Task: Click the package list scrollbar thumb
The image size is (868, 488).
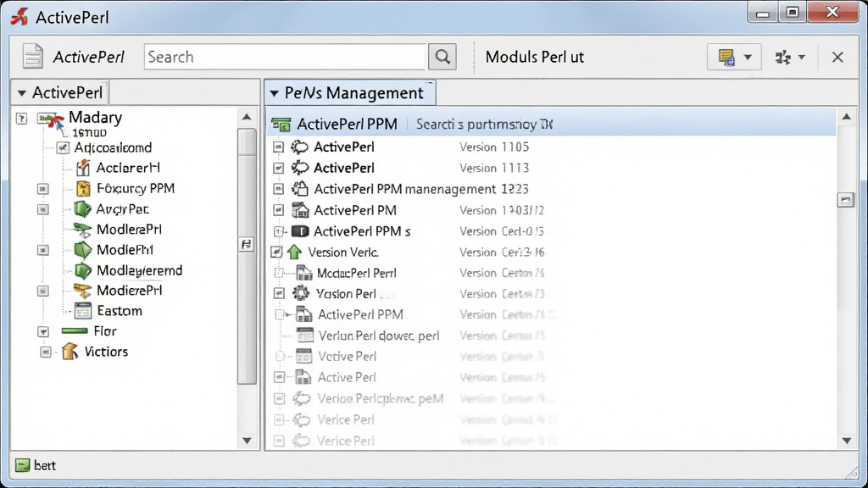Action: tap(846, 200)
